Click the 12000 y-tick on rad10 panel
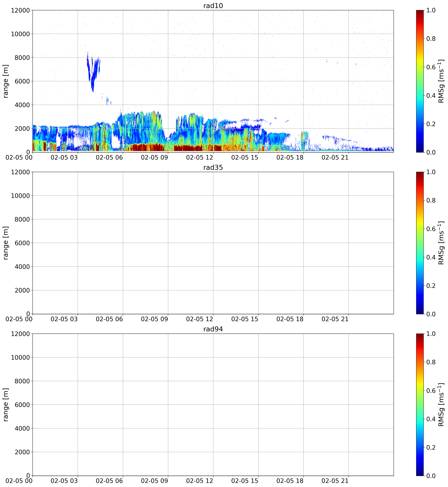This screenshot has height=487, width=448. [x=20, y=10]
